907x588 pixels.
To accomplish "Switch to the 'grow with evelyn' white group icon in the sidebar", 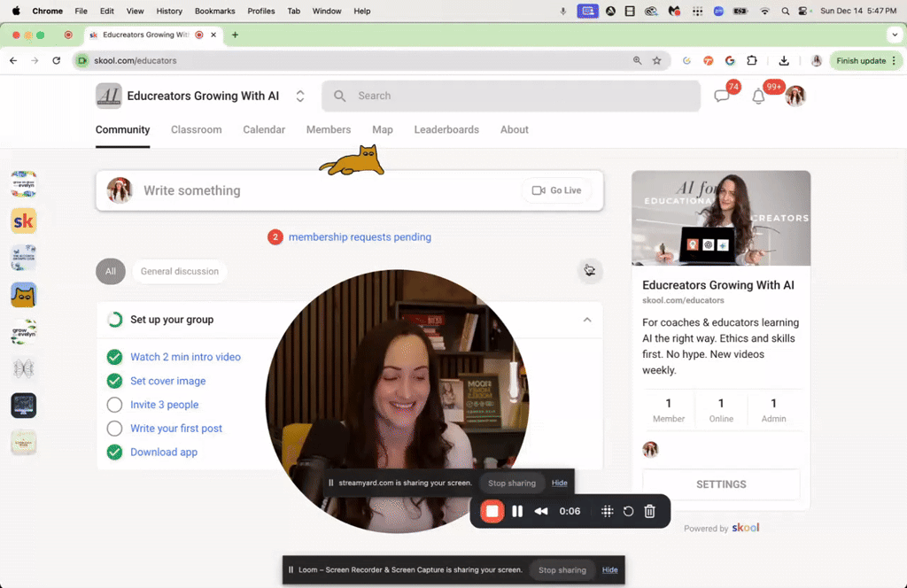I will coord(24,332).
